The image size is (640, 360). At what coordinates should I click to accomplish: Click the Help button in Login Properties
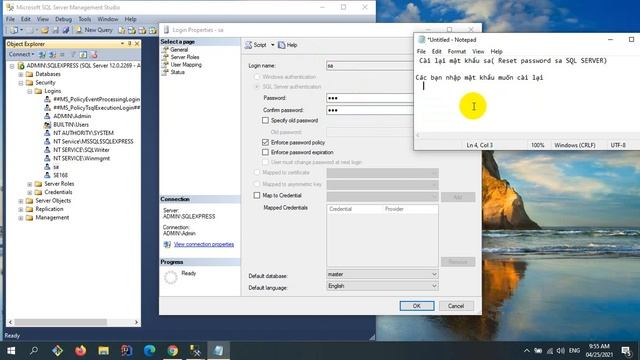[x=287, y=45]
